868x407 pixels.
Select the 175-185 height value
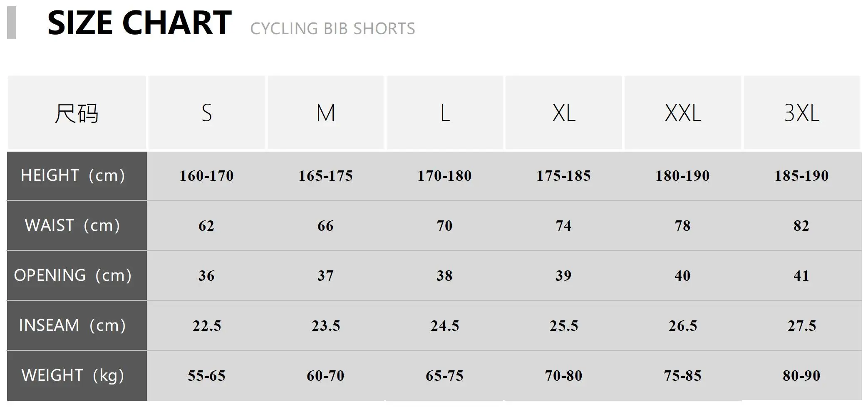(563, 176)
